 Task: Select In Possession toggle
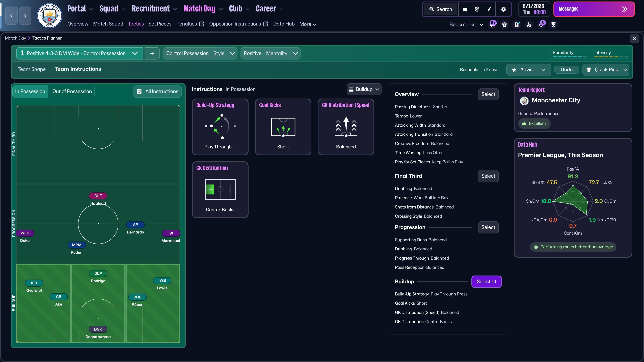[x=30, y=92]
